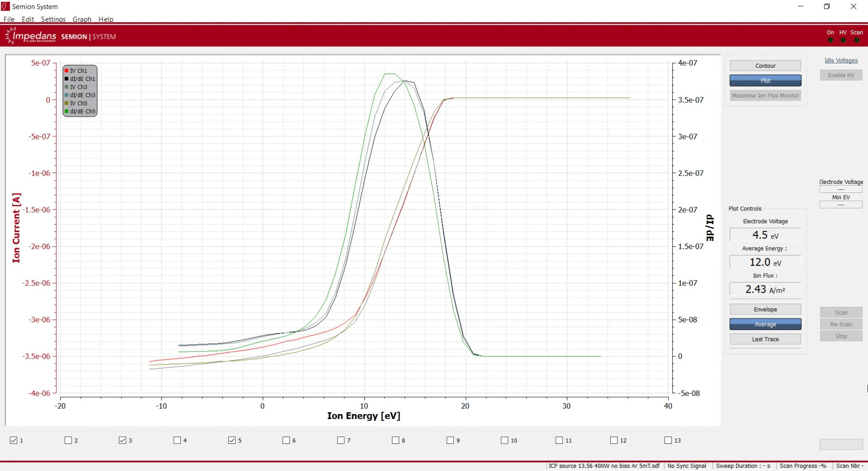Click the Impedans logo icon

point(10,36)
